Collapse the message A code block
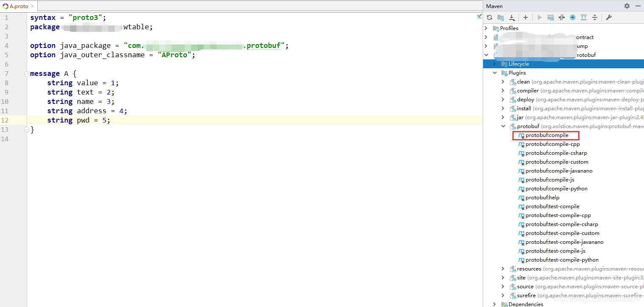This screenshot has height=307, width=644. [x=27, y=74]
